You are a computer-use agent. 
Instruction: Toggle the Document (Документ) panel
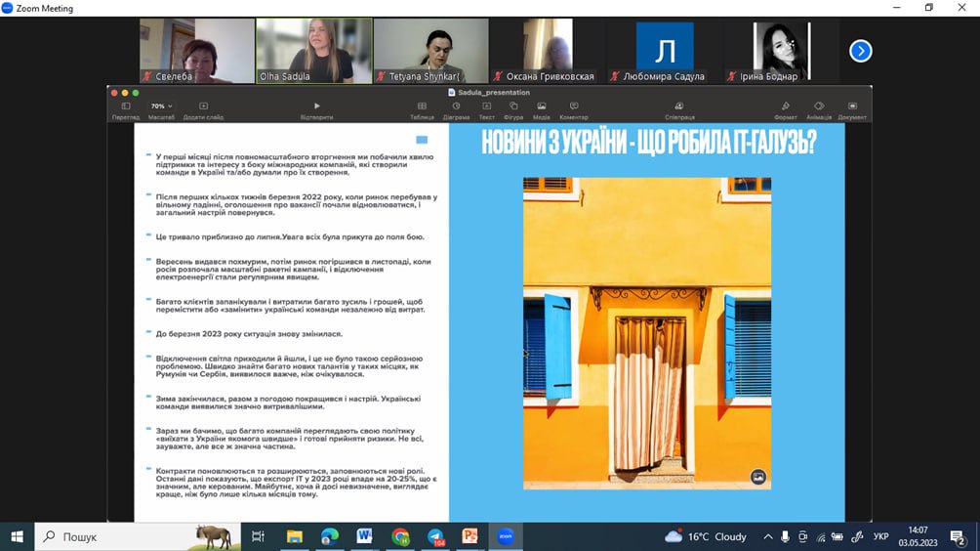(x=852, y=106)
